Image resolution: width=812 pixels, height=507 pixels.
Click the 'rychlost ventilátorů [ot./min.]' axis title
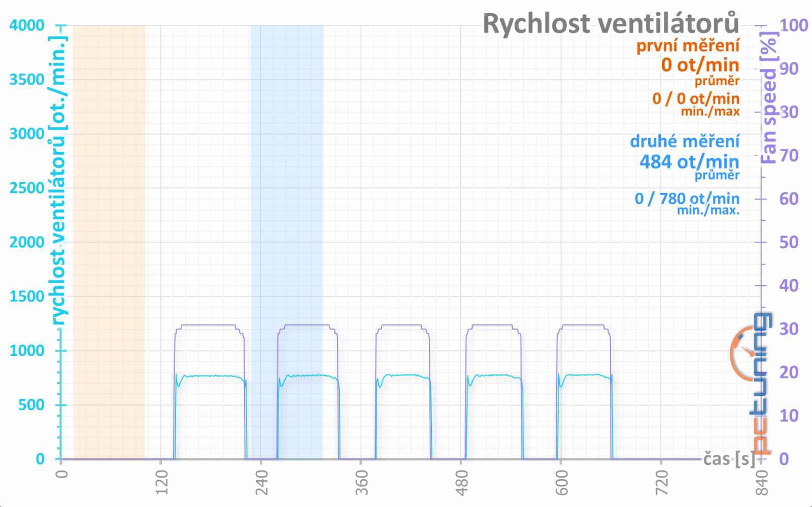coord(58,180)
